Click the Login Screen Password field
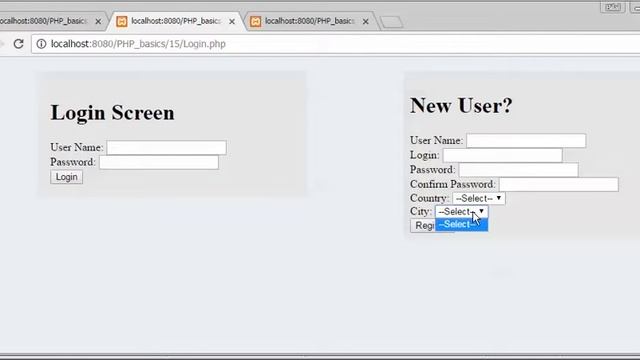Screen dimensions: 640x360 pos(159,162)
